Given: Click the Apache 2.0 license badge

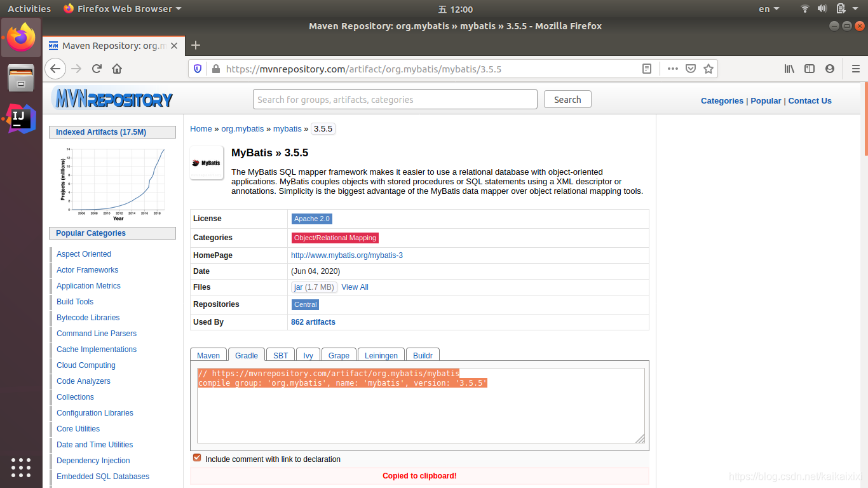Looking at the screenshot, I should (311, 219).
